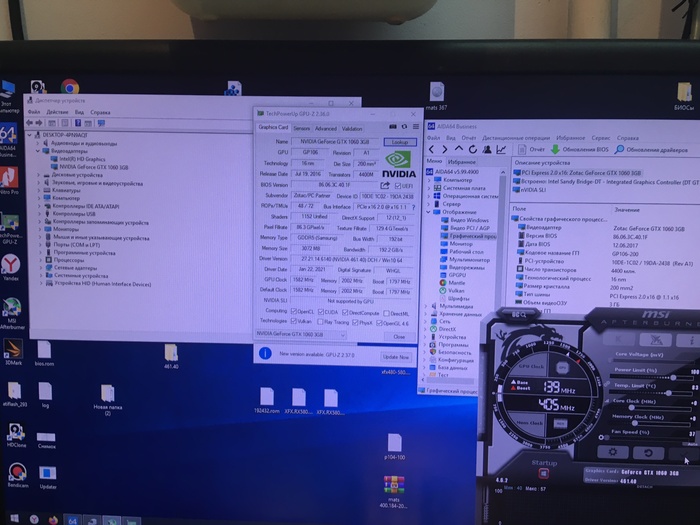The width and height of the screenshot is (700, 525).
Task: Click Afterburner apply checkmark button
Action: (684, 454)
